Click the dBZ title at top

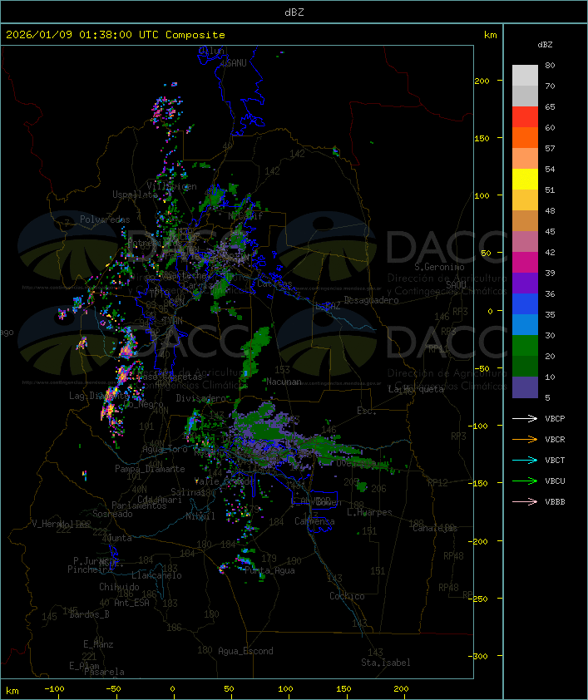tap(294, 11)
